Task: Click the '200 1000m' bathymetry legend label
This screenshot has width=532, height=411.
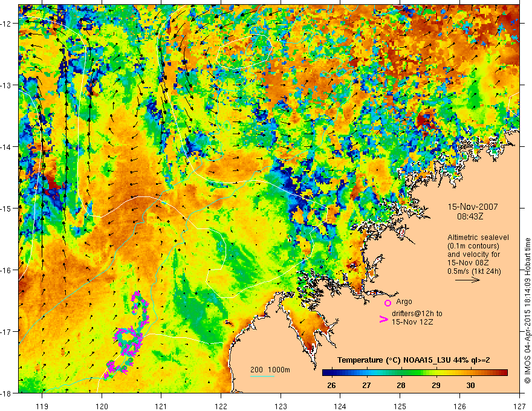Action: (270, 370)
